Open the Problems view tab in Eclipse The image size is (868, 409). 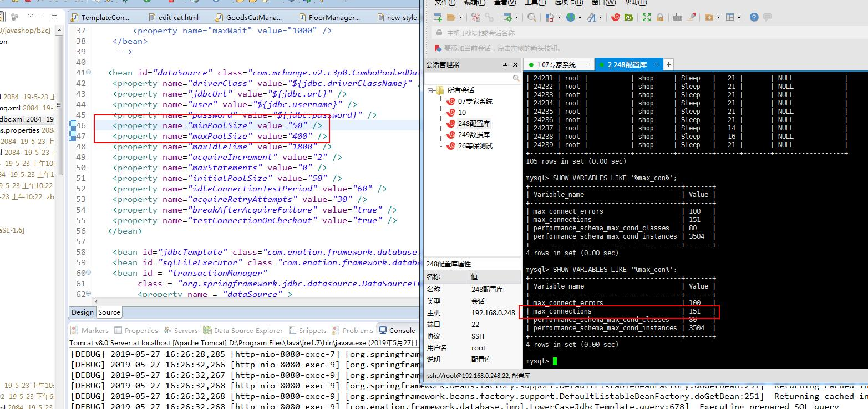coord(353,330)
